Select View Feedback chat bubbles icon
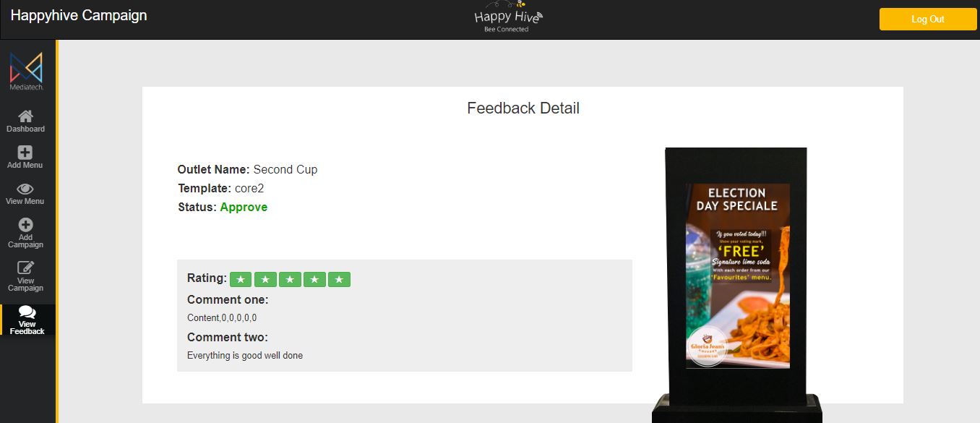 [x=27, y=312]
